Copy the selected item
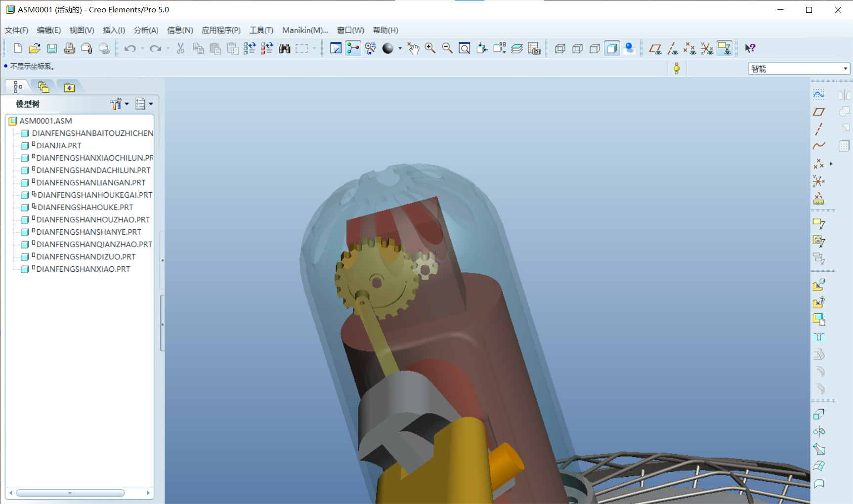853x504 pixels. (198, 48)
